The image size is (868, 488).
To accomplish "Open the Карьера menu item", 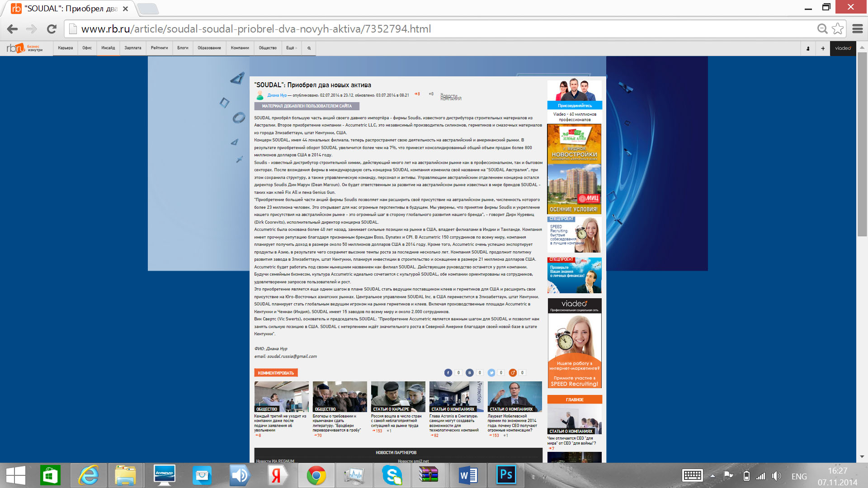I will point(66,48).
